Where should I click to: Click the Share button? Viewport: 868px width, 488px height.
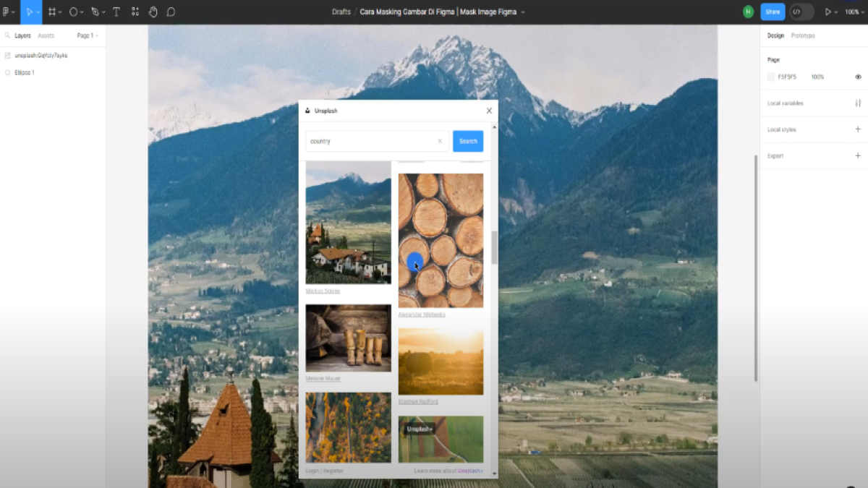click(x=773, y=12)
